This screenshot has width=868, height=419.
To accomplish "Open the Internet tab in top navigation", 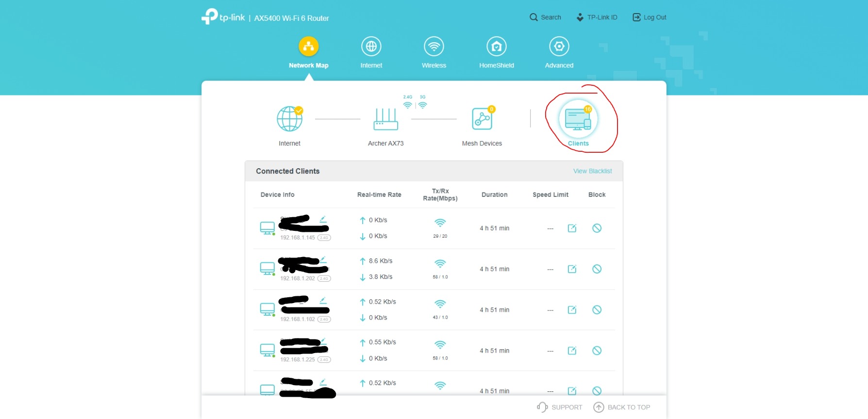I will click(x=371, y=53).
